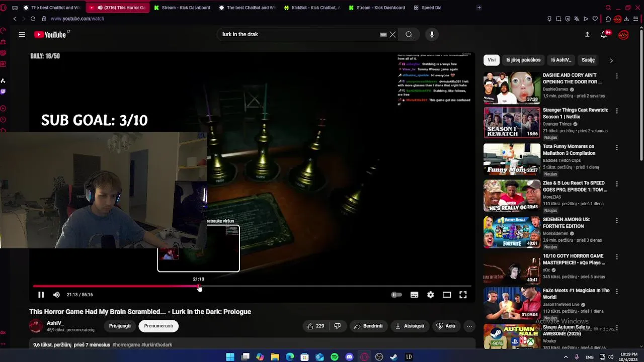Open Discord from the taskbar
Screen dimensions: 644x362
tap(350, 357)
